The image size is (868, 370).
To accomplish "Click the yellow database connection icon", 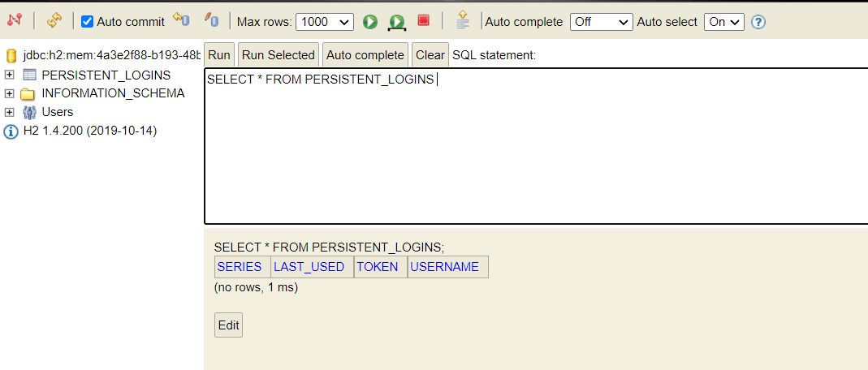I will (11, 55).
